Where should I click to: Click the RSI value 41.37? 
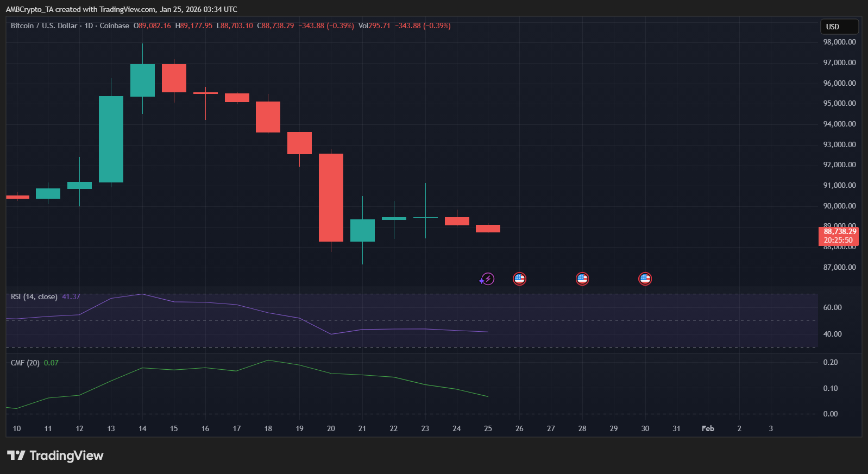(x=71, y=297)
